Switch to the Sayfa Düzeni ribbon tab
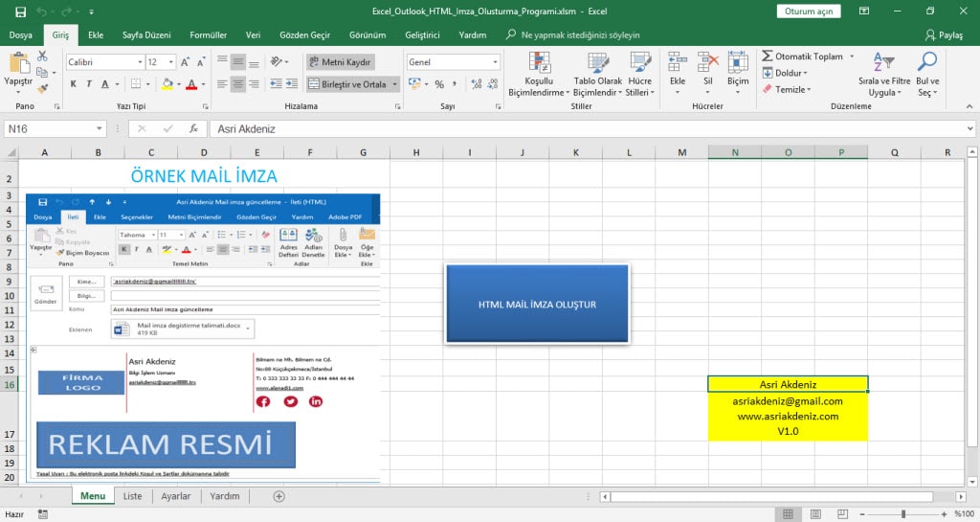Image resolution: width=980 pixels, height=522 pixels. point(146,35)
